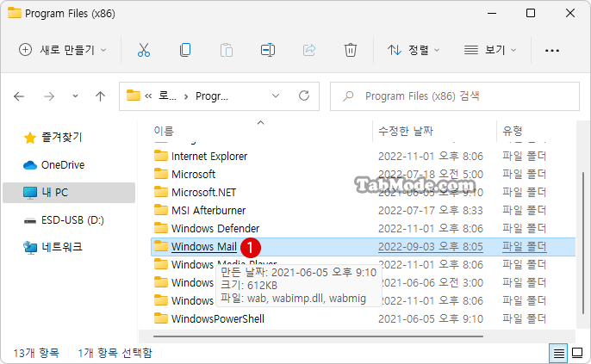The image size is (591, 364).
Task: Click the Windows Mail 파일 폴더 type cell
Action: [525, 246]
